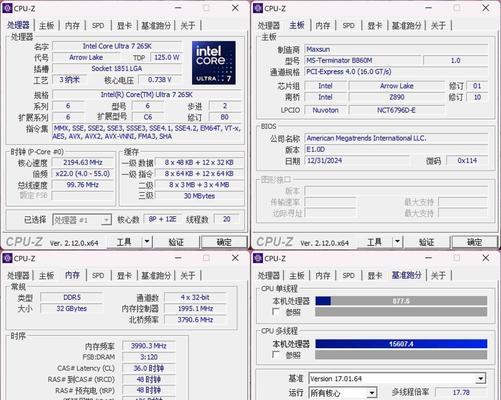Click the CPU-Z title icon in the benchmark window

pos(258,258)
